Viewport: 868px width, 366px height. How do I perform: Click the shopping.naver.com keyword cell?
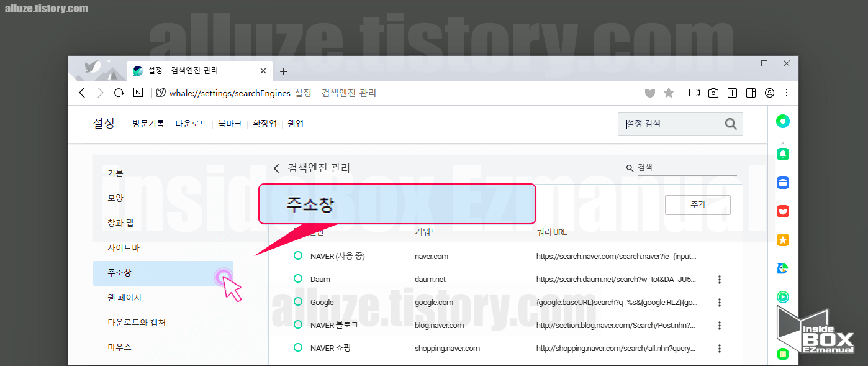click(x=447, y=348)
